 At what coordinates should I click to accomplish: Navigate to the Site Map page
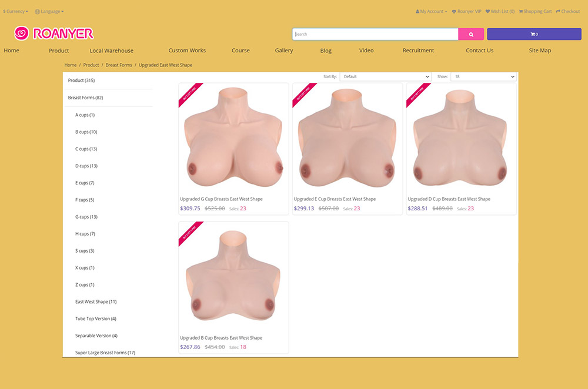pyautogui.click(x=540, y=51)
